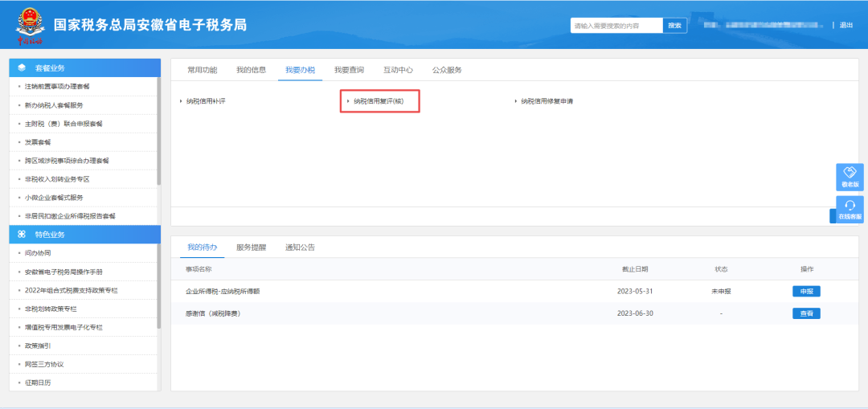868x409 pixels.
Task: Click the national tax emblem logo
Action: pos(29,26)
